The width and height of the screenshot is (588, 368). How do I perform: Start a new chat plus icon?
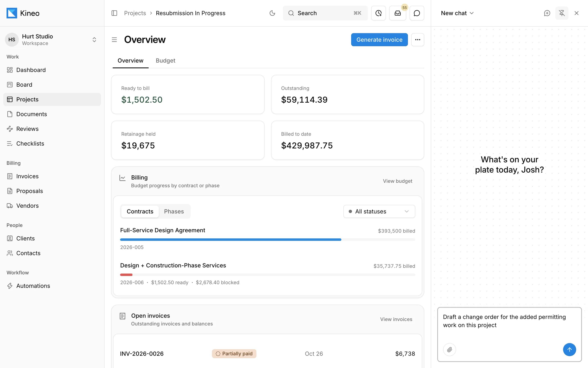pos(547,13)
